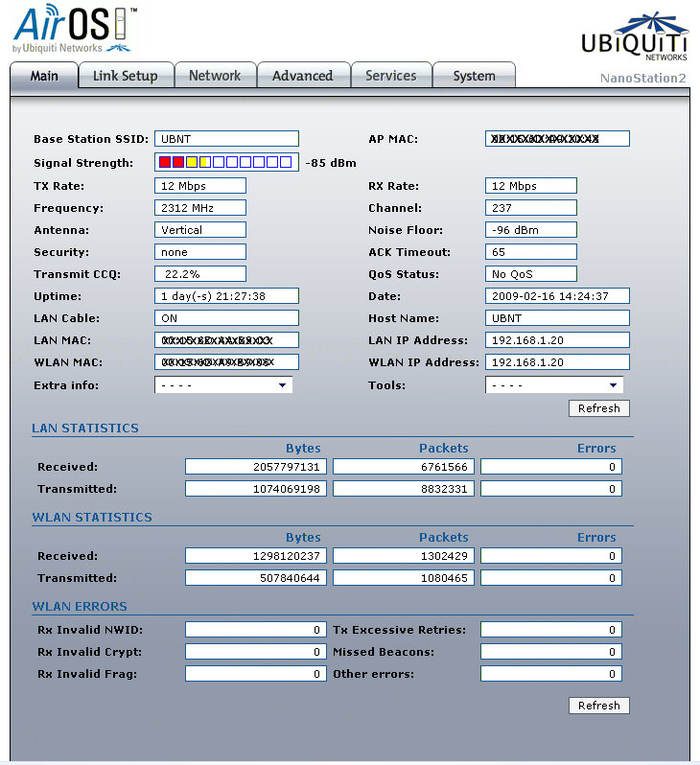
Task: Go to the Advanced tab
Action: pyautogui.click(x=303, y=76)
